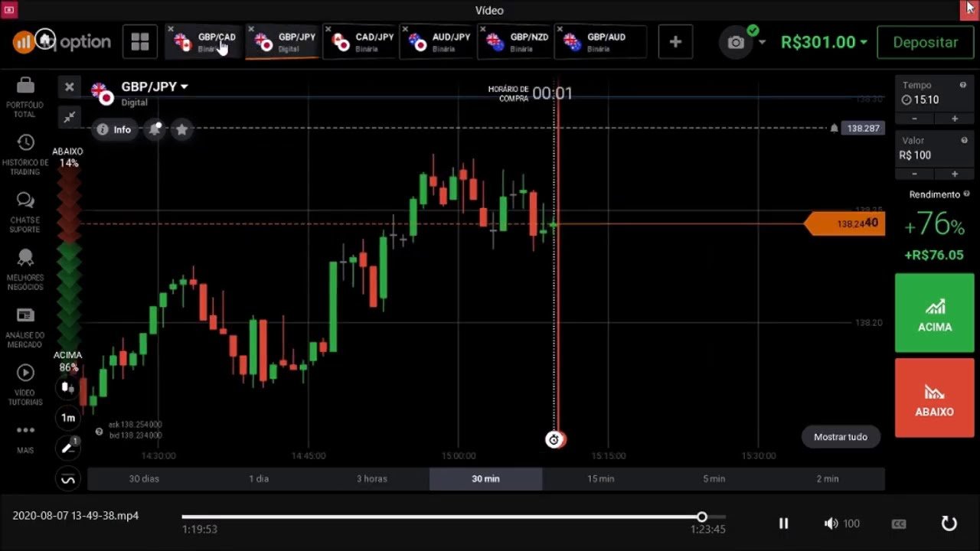Mute the video volume speaker icon
The image size is (980, 551).
(831, 523)
